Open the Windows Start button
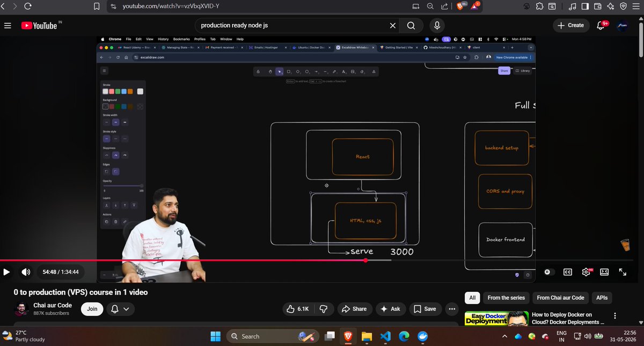644x346 pixels. click(x=215, y=336)
